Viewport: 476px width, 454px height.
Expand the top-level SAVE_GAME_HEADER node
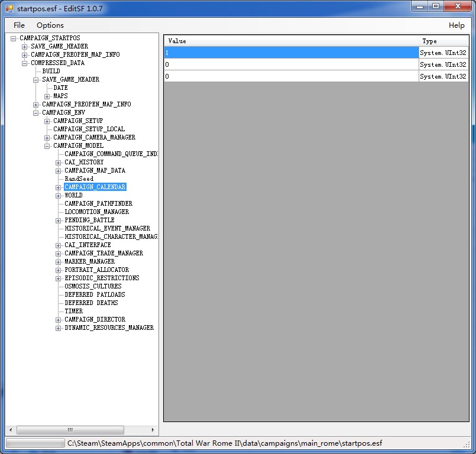[x=25, y=47]
